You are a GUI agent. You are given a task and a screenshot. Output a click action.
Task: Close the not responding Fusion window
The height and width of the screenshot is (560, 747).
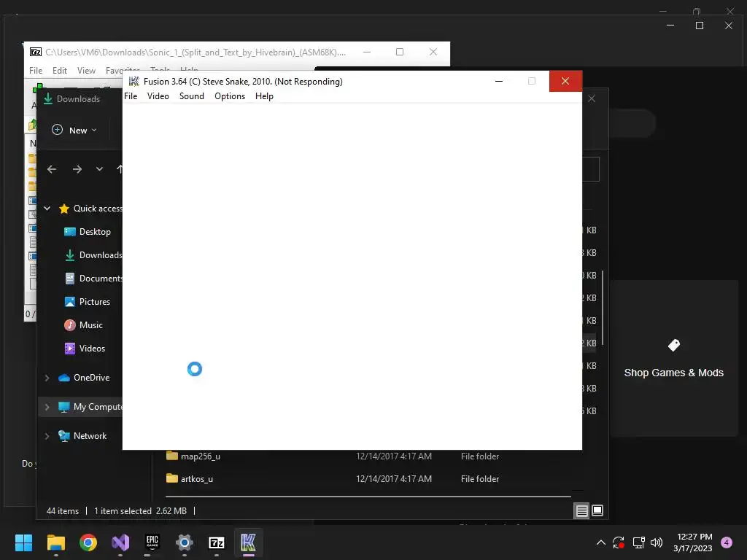click(565, 81)
